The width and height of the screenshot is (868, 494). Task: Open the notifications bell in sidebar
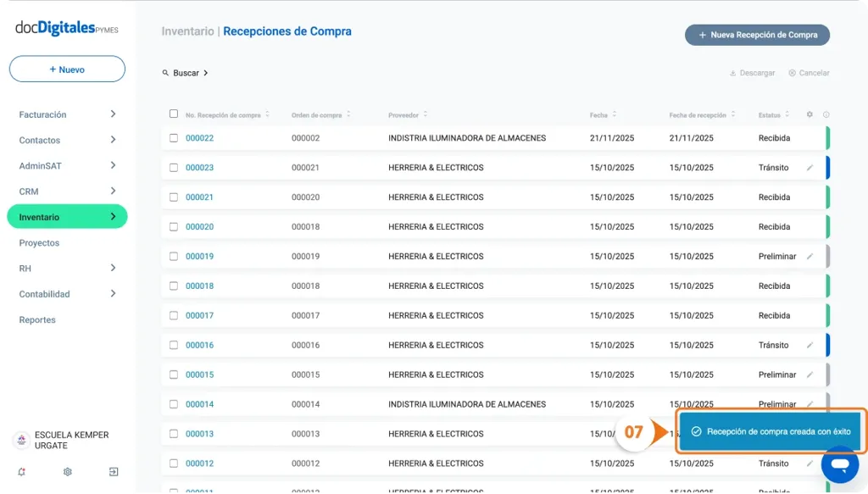(21, 472)
